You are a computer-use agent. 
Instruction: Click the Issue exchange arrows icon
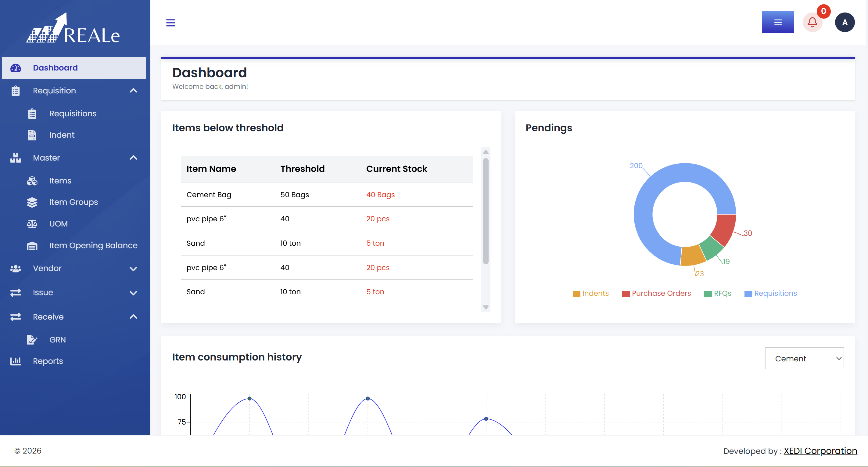coord(16,293)
